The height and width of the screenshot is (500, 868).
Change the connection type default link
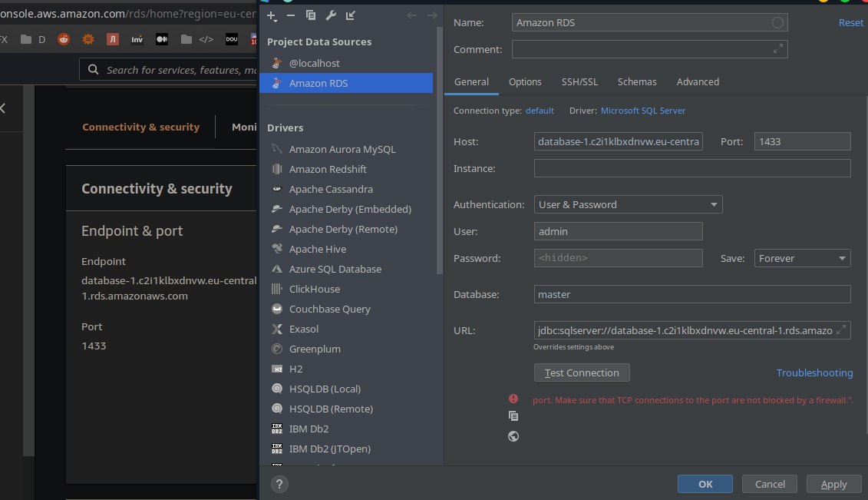(x=540, y=111)
